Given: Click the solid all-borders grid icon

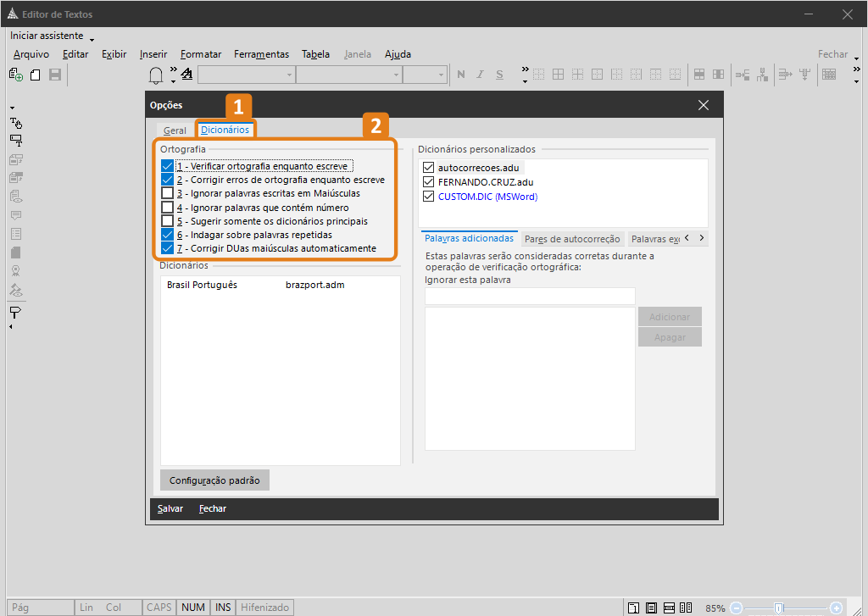Looking at the screenshot, I should click(x=558, y=75).
